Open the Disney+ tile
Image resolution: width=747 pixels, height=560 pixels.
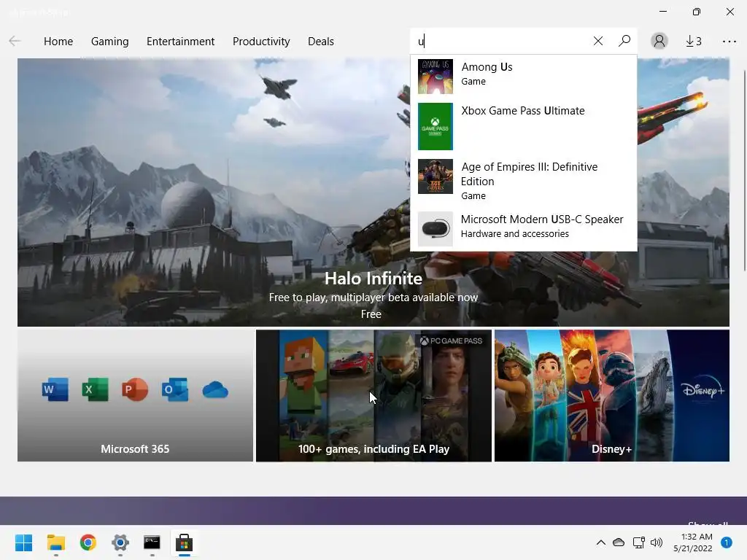(612, 395)
